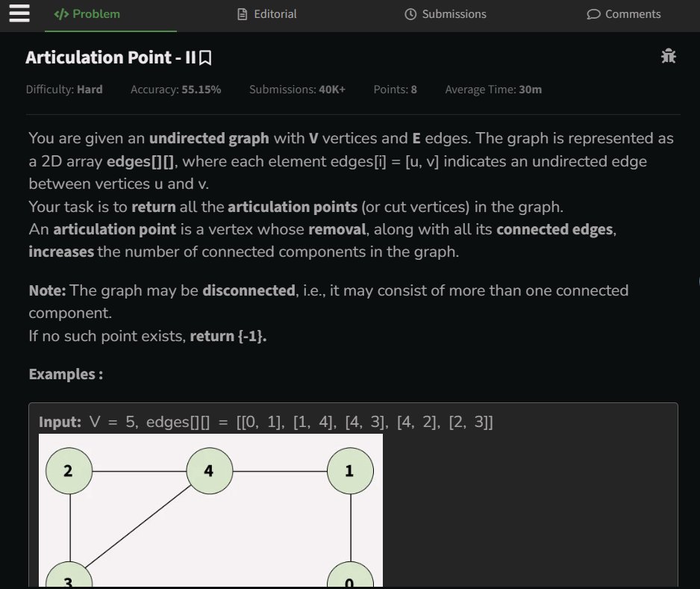This screenshot has height=589, width=700.
Task: Click the Examples heading
Action: tap(66, 374)
